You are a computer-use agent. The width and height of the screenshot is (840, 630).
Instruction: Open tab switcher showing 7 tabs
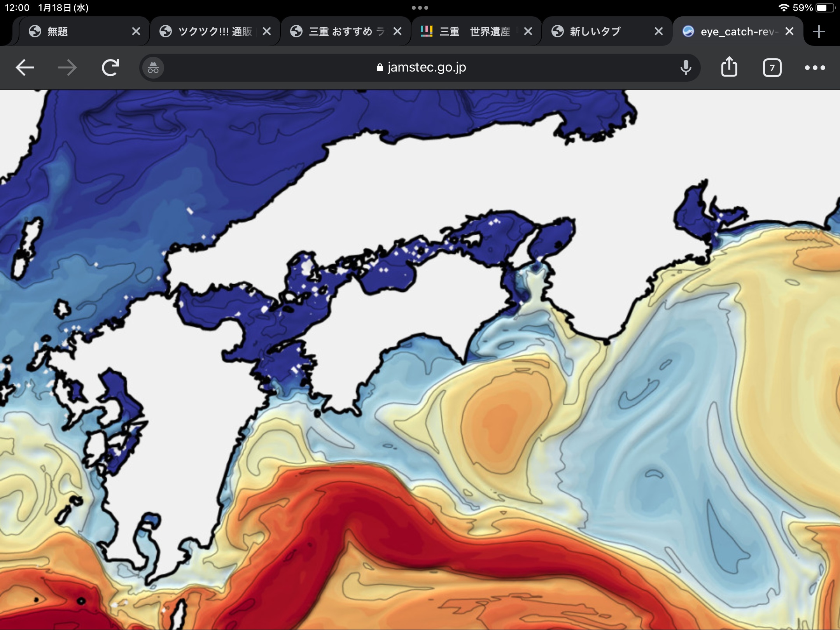(772, 68)
